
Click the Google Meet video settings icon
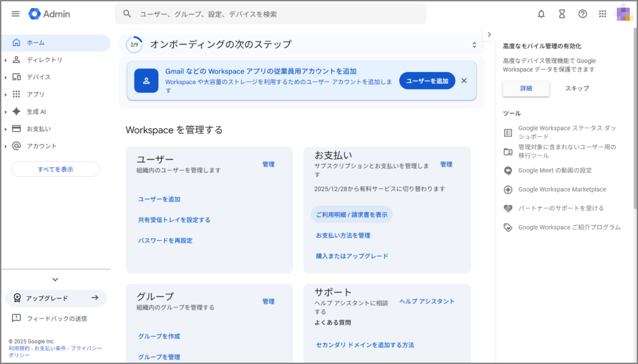point(508,170)
